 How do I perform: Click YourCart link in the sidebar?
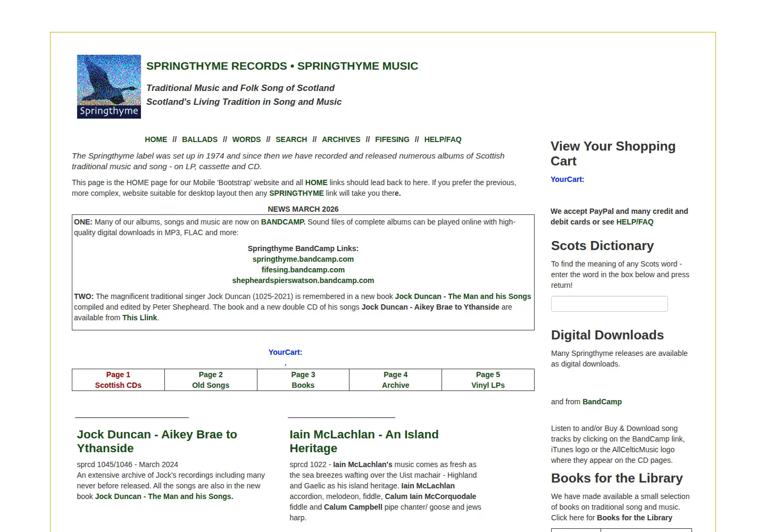[x=567, y=179]
